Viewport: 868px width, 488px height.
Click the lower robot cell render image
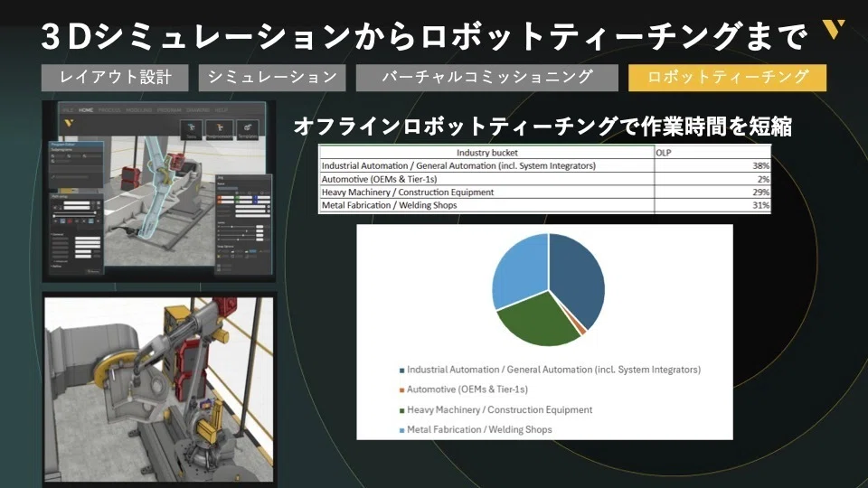[x=159, y=389]
